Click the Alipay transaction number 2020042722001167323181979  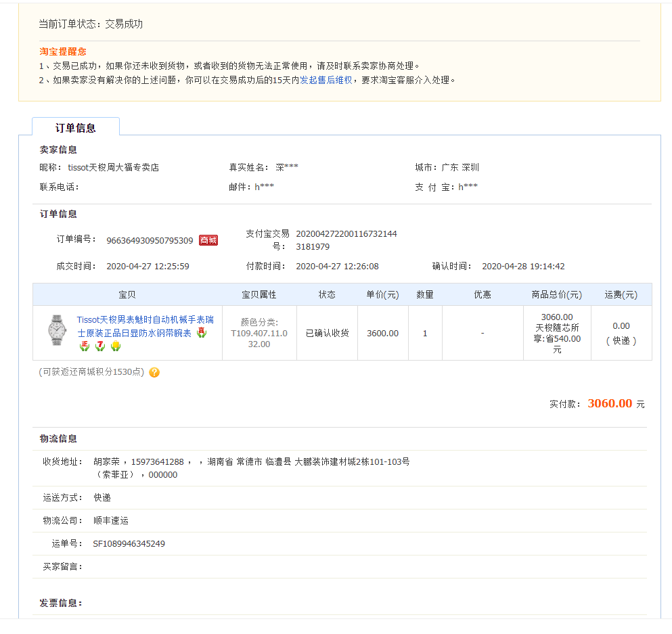coord(346,240)
